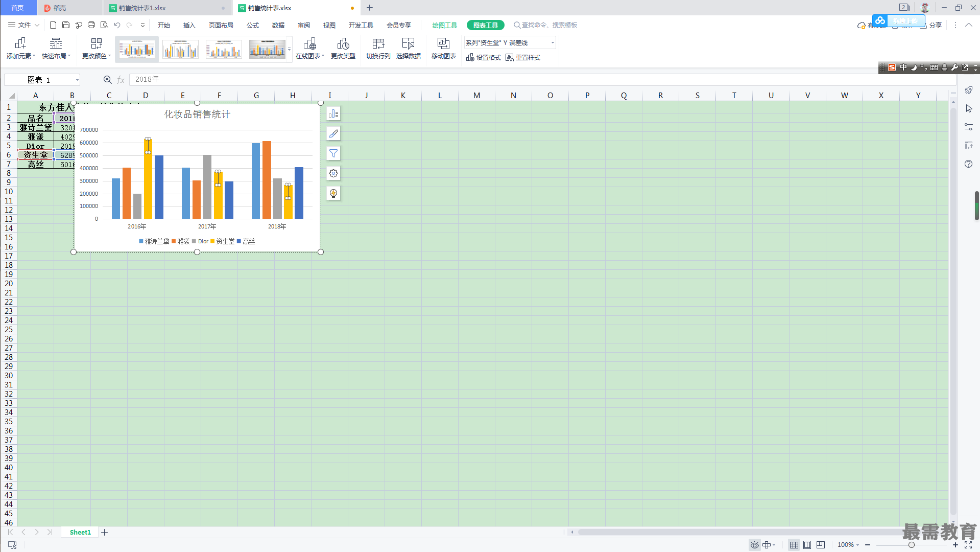Screen dimensions: 980x552
Task: Click the chart filter funnel button
Action: [333, 153]
